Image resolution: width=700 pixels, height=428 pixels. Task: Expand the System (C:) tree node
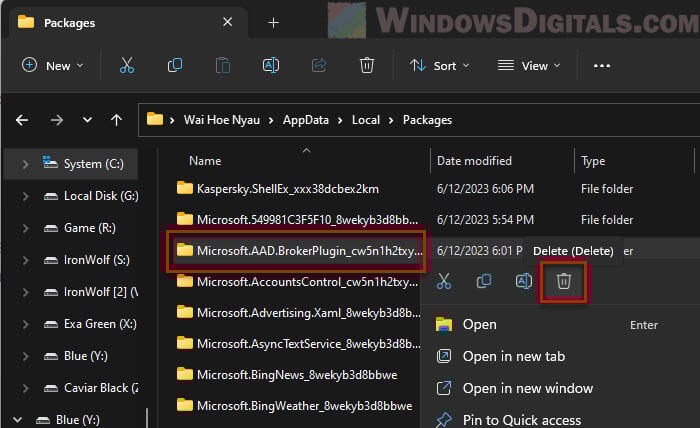[x=25, y=164]
